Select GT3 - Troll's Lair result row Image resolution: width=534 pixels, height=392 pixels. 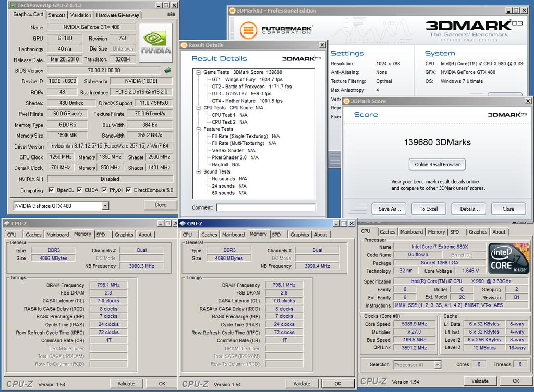pyautogui.click(x=241, y=94)
